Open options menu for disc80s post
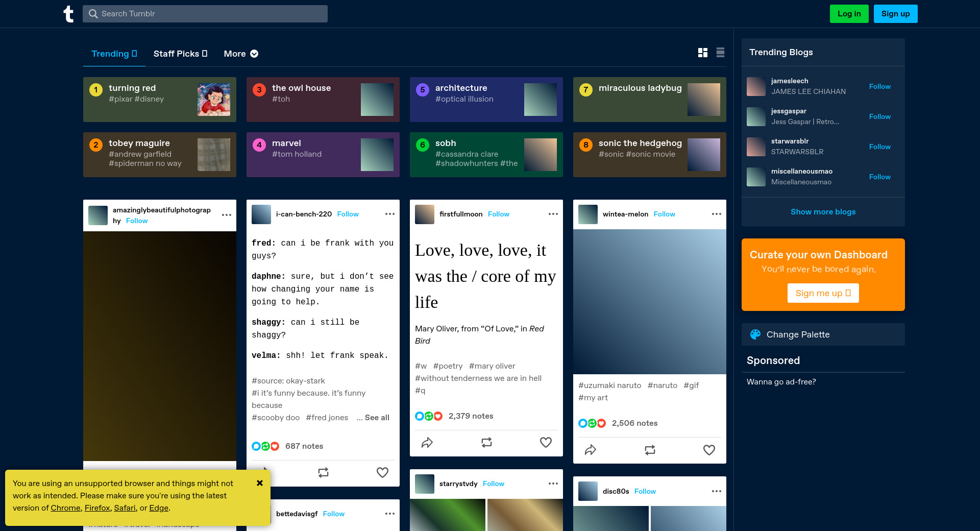This screenshot has height=531, width=980. coord(717,491)
